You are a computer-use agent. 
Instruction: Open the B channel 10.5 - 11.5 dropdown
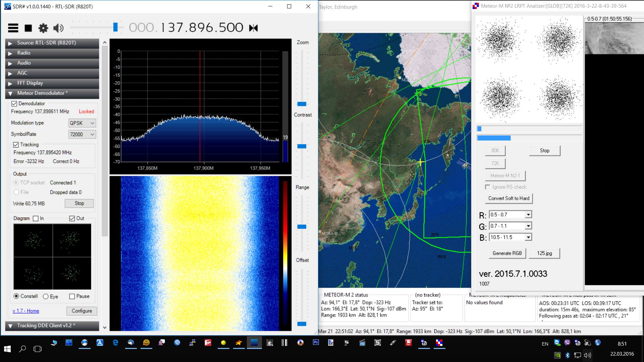[x=511, y=237]
